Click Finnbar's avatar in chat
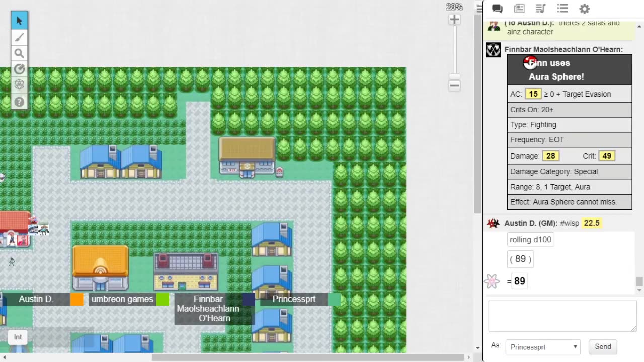Viewport: 644px width, 362px height. [493, 50]
